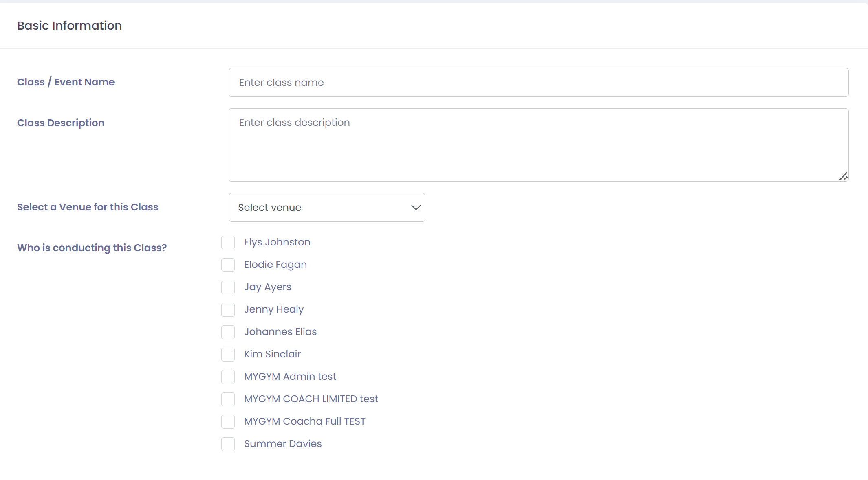Grab the description textarea resize handle

(x=844, y=177)
